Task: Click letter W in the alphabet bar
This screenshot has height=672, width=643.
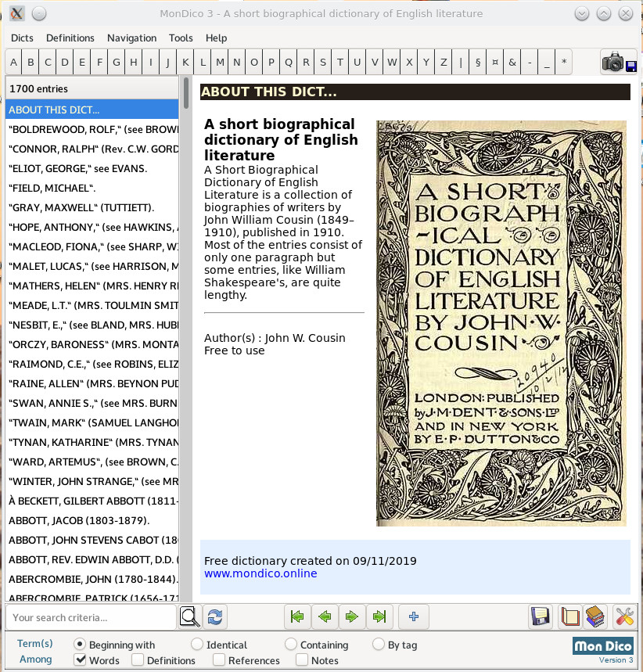Action: click(x=392, y=62)
